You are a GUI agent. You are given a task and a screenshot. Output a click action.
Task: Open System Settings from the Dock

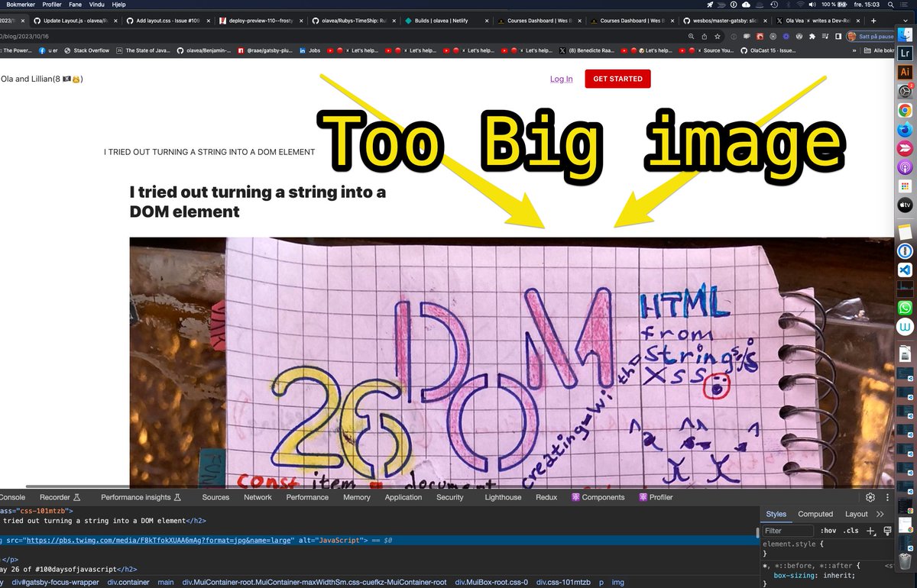[905, 91]
